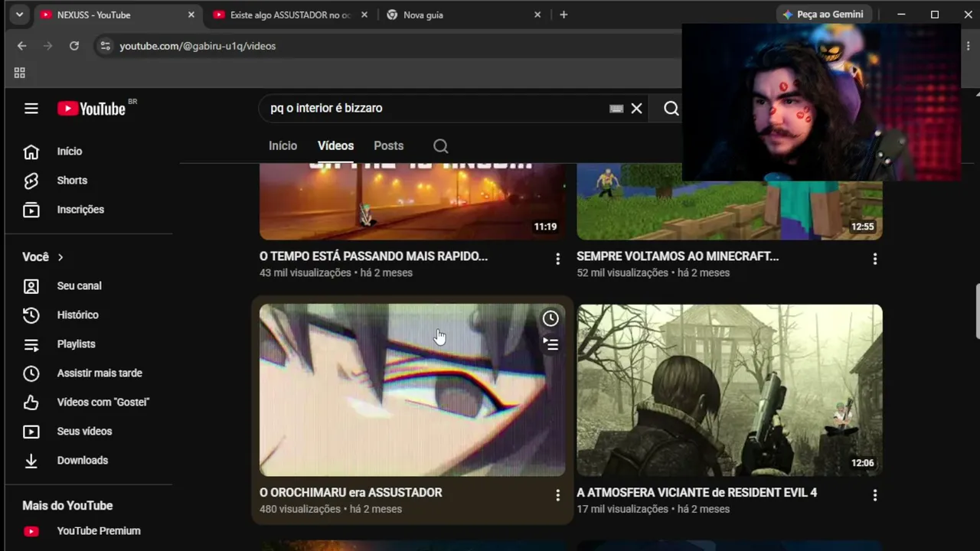Switch to Existe algo ASSUSTADOR browser tab

pyautogui.click(x=290, y=15)
